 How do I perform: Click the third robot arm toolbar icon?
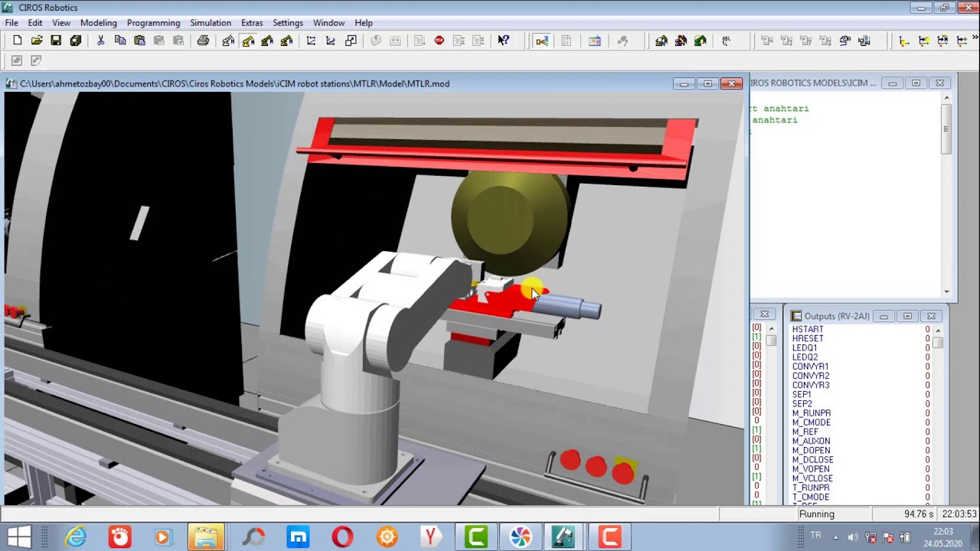267,41
